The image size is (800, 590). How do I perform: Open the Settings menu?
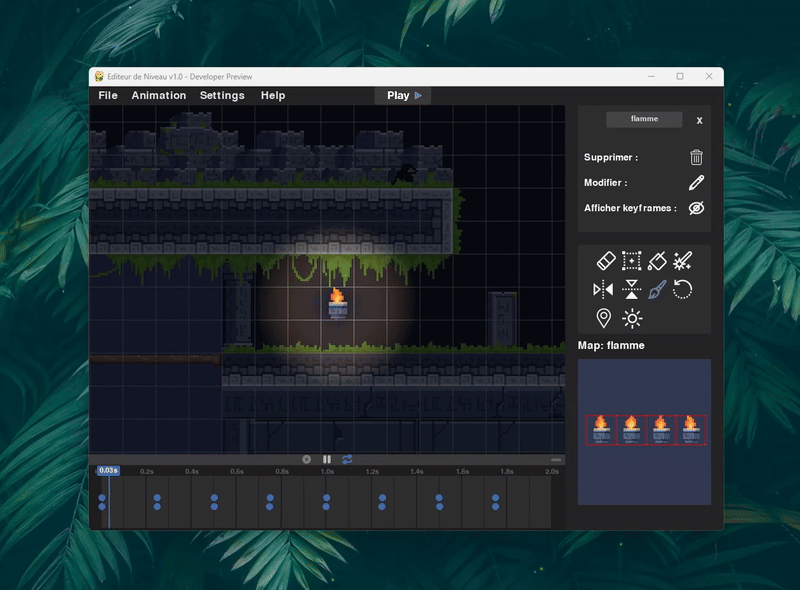222,95
